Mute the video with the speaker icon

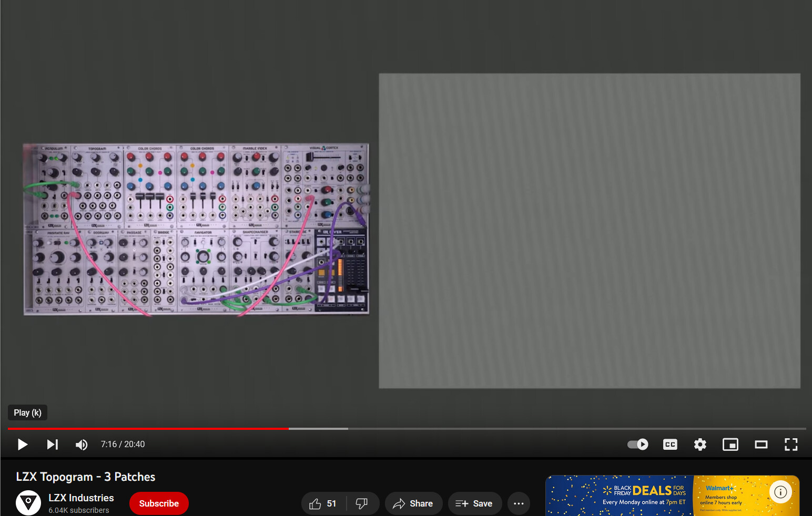(82, 445)
